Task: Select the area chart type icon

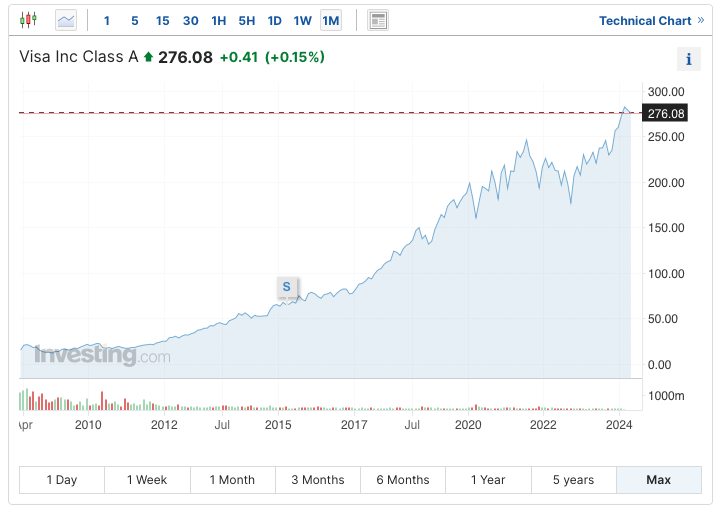Action: pyautogui.click(x=66, y=20)
